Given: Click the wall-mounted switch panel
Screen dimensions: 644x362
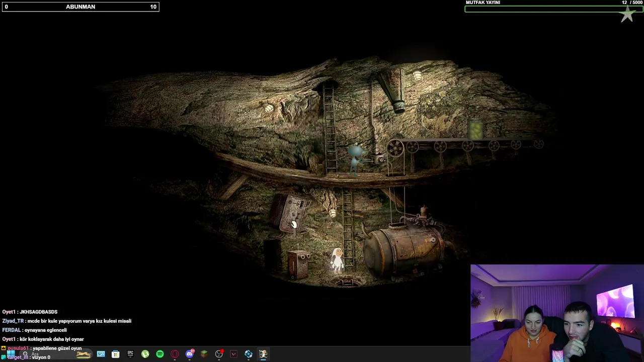Looking at the screenshot, I should click(x=291, y=214).
